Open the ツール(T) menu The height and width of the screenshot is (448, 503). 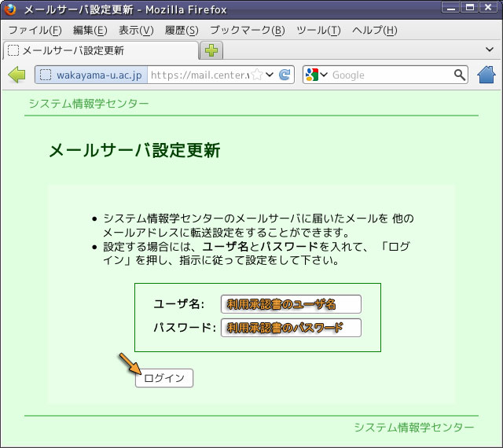coord(318,30)
